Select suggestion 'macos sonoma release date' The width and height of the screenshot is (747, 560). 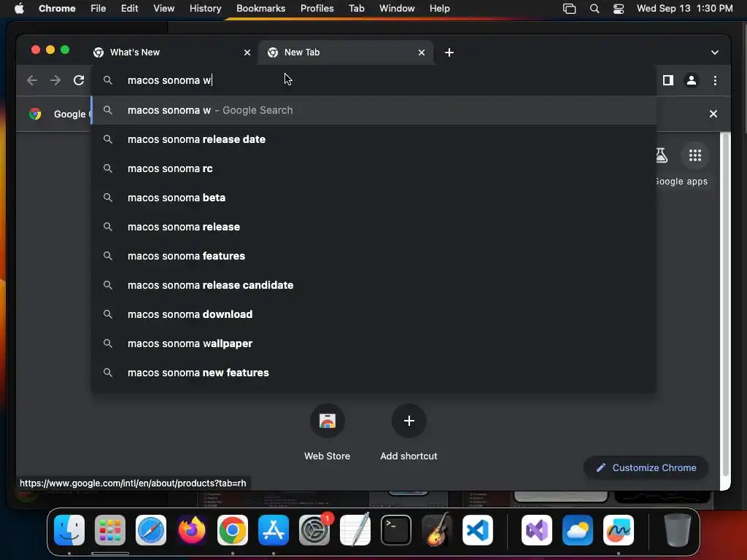374,139
